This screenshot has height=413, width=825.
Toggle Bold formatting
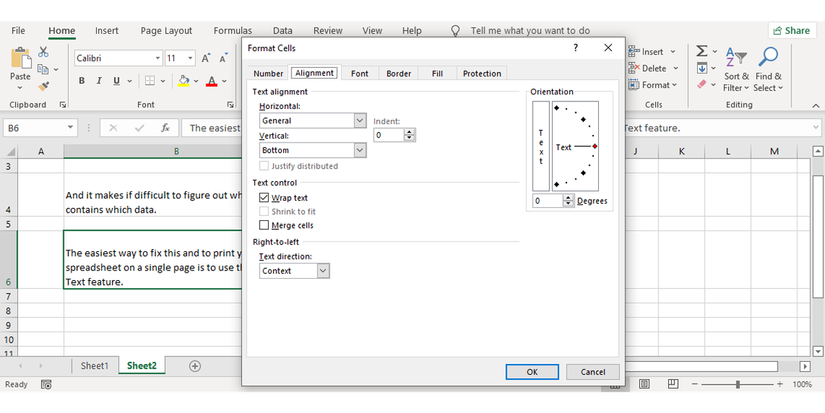[82, 80]
